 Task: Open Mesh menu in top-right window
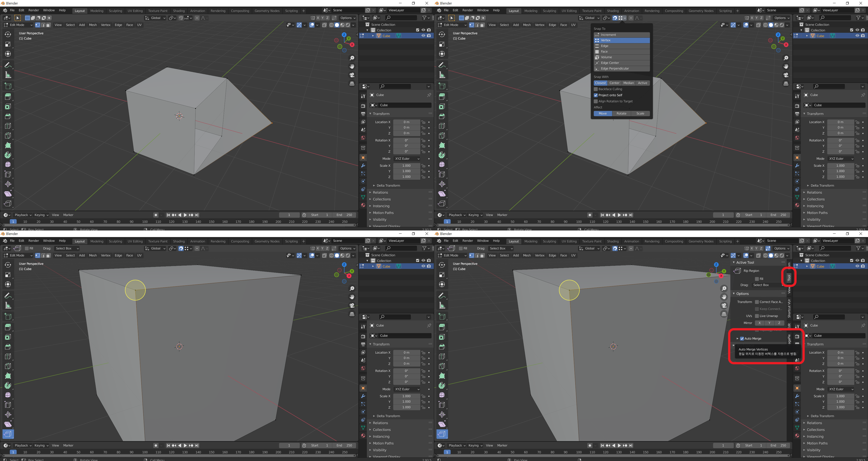(x=527, y=25)
